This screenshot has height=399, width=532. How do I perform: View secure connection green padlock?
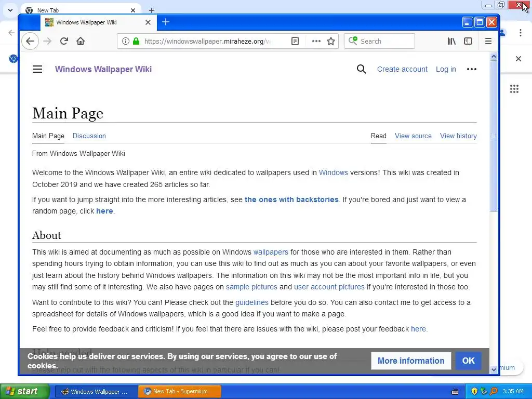pyautogui.click(x=136, y=42)
